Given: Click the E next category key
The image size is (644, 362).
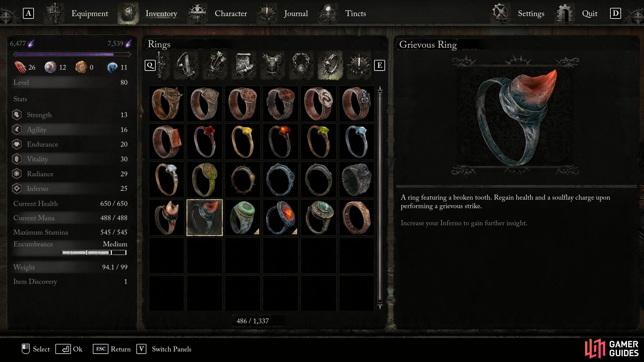Looking at the screenshot, I should pos(379,66).
